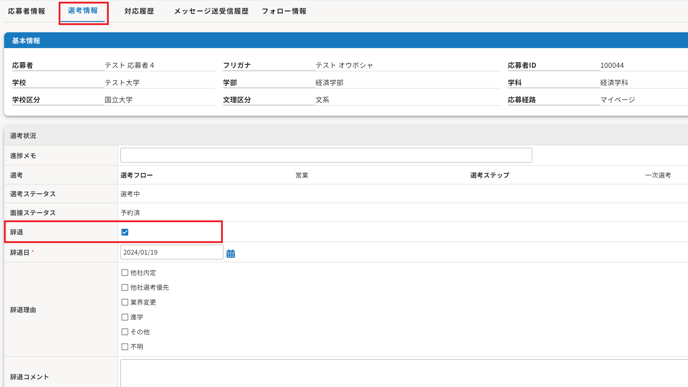
Task: Click the 学校区分 value 国立大学
Action: (118, 100)
